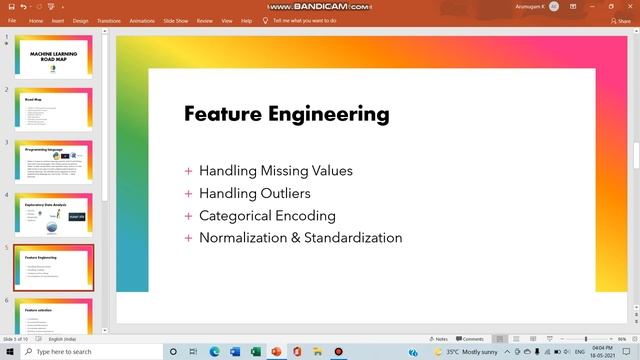640x360 pixels.
Task: Toggle the Notes pane button
Action: click(x=439, y=339)
